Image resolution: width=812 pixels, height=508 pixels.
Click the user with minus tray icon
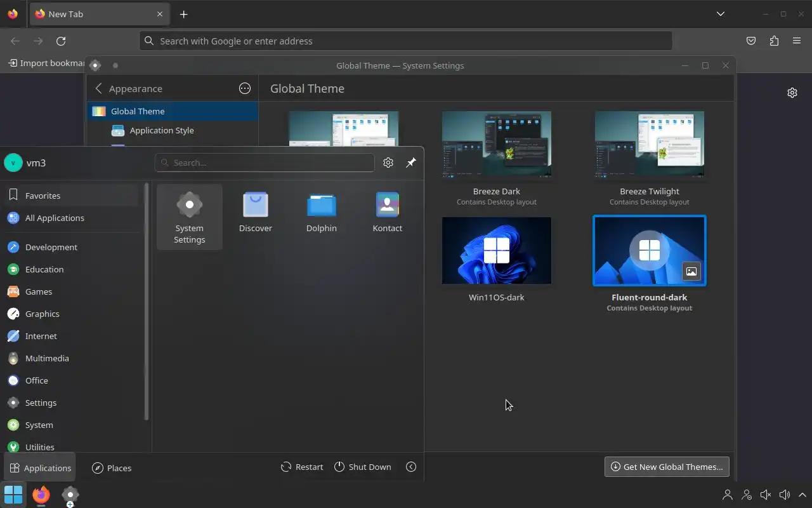(x=747, y=495)
